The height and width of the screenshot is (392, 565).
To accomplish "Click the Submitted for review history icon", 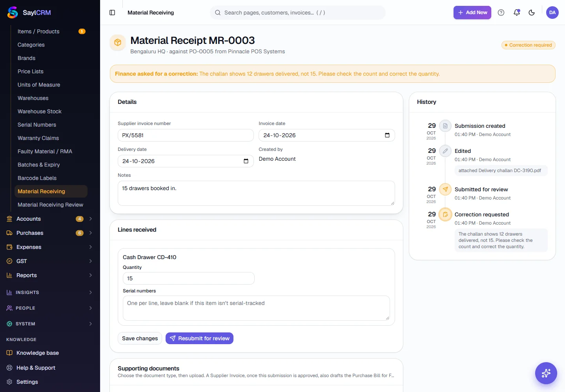I will click(x=445, y=189).
